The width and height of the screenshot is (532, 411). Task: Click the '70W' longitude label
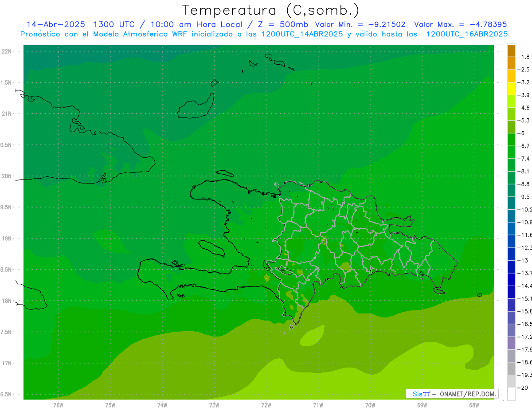(370, 405)
